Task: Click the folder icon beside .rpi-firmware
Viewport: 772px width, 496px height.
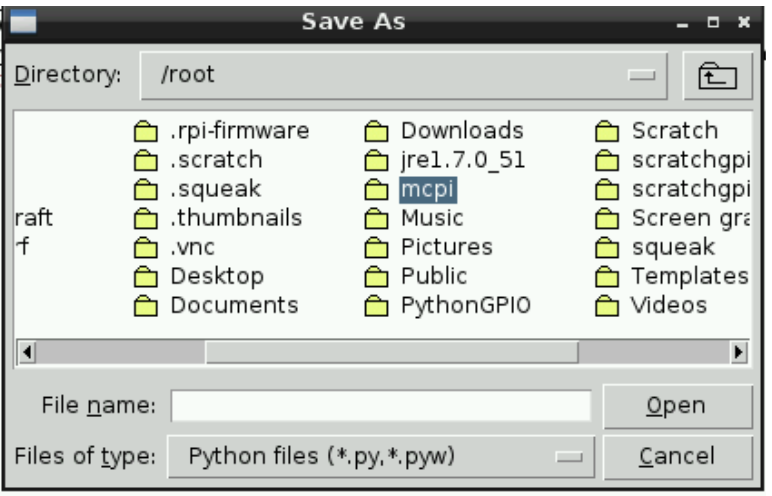Action: pyautogui.click(x=146, y=132)
